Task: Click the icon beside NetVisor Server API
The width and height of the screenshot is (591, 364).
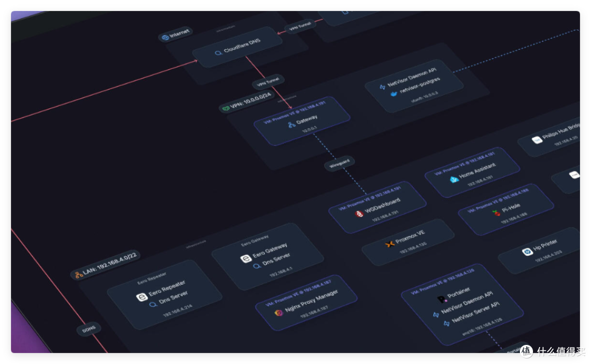Action: [x=447, y=324]
